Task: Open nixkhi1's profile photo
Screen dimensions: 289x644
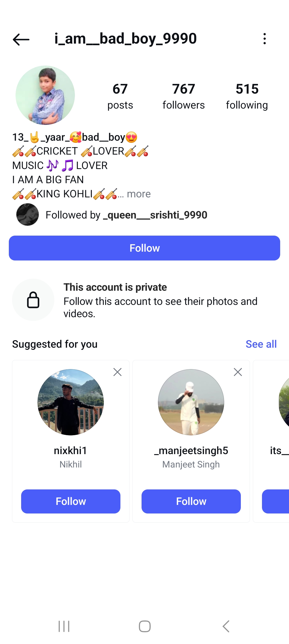Action: click(x=71, y=402)
